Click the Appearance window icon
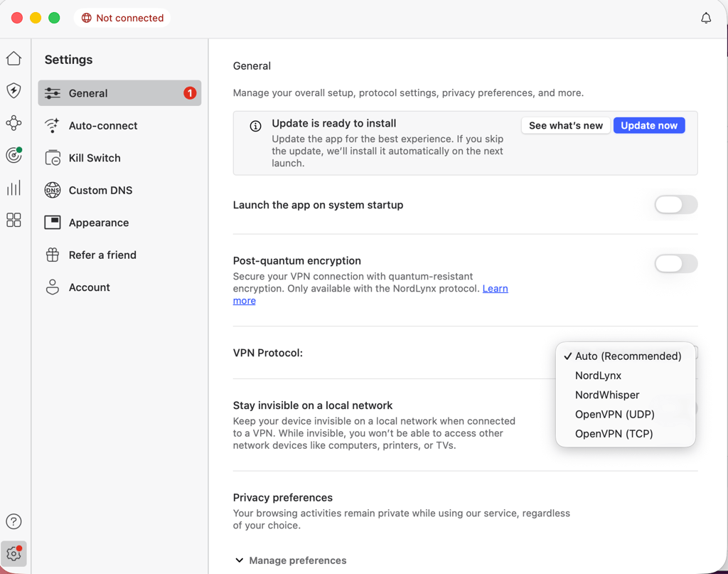728x574 pixels. tap(53, 223)
